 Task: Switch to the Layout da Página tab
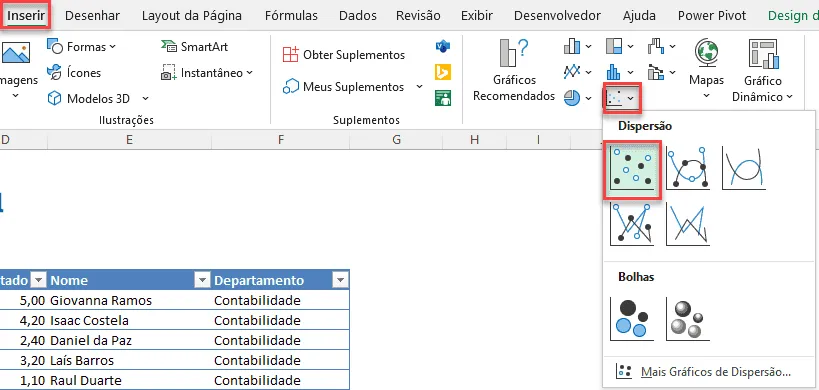tap(192, 16)
